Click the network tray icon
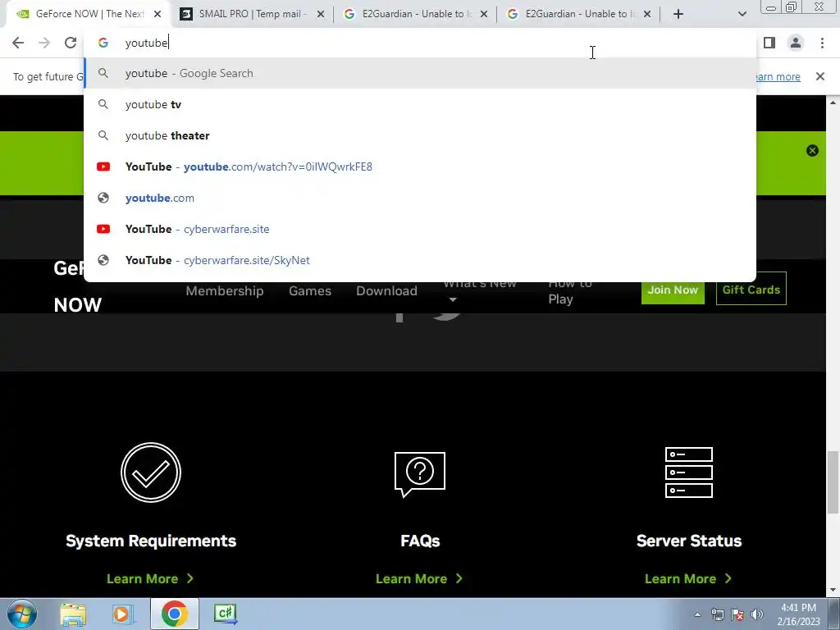 [x=717, y=614]
